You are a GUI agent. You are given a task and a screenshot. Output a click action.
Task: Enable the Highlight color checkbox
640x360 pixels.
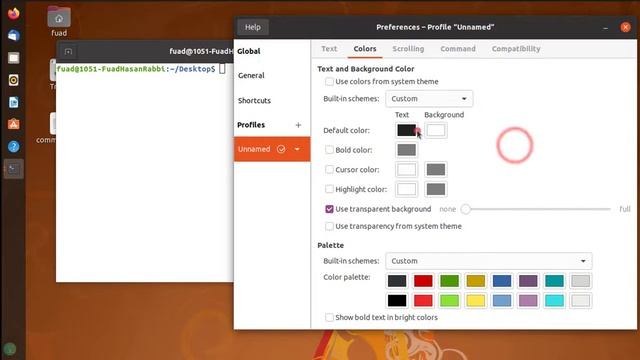pyautogui.click(x=329, y=189)
